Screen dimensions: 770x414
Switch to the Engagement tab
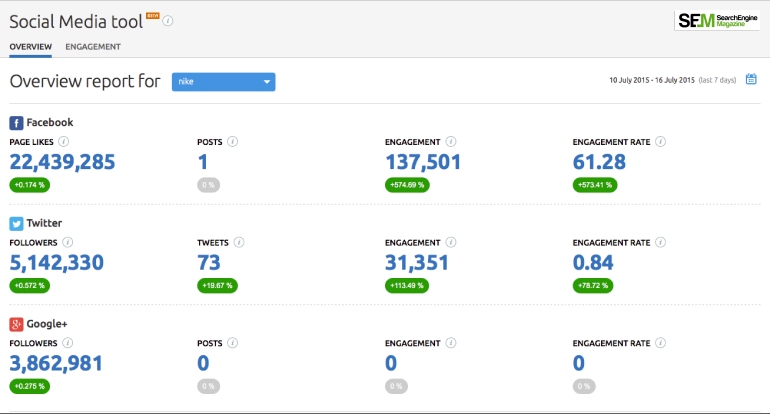coord(93,47)
